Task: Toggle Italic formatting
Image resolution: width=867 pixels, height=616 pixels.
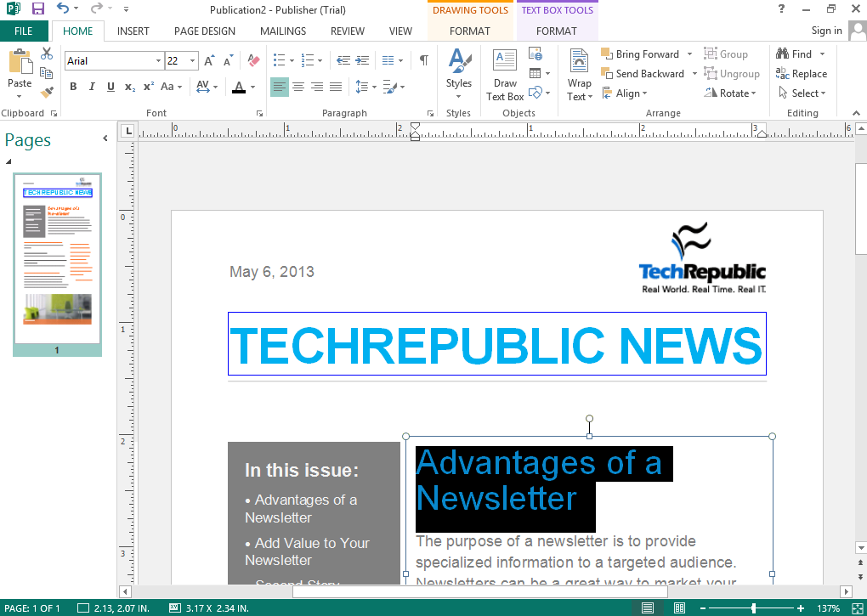Action: pyautogui.click(x=92, y=87)
